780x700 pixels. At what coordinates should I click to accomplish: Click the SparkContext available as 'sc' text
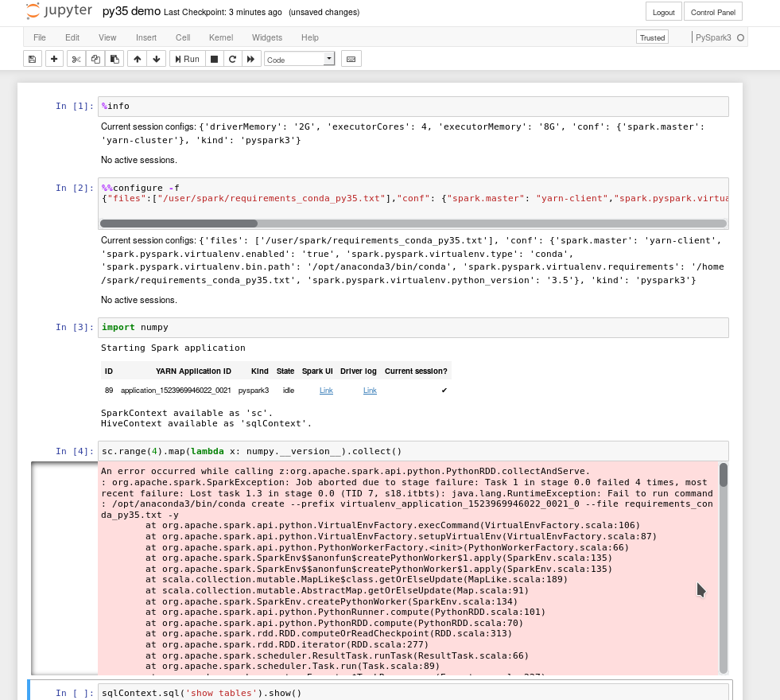coord(187,413)
